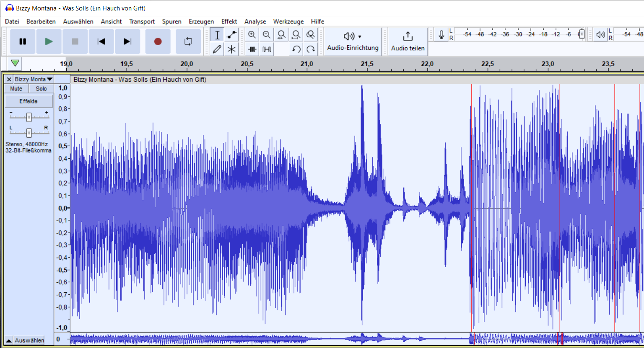Toggle the Loop playback button
The width and height of the screenshot is (644, 348).
tap(188, 41)
